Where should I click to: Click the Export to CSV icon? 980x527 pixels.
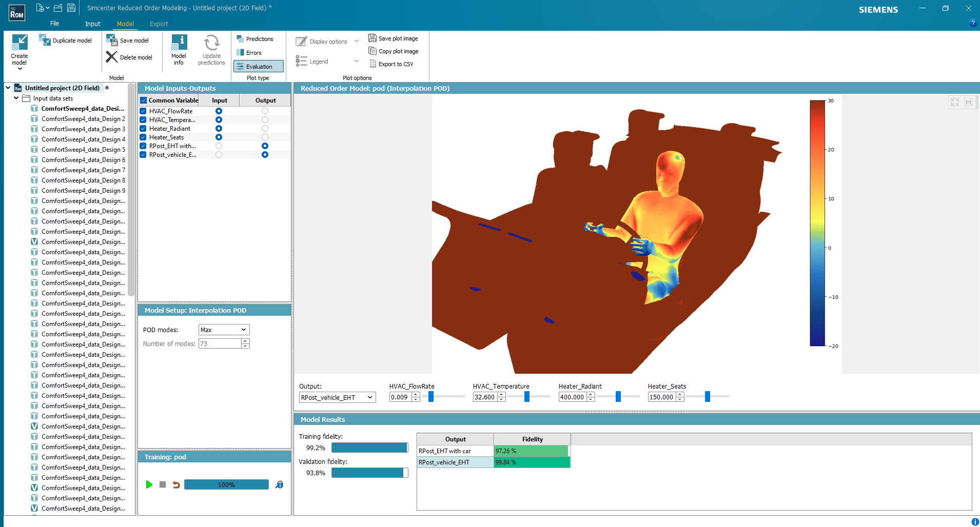373,64
